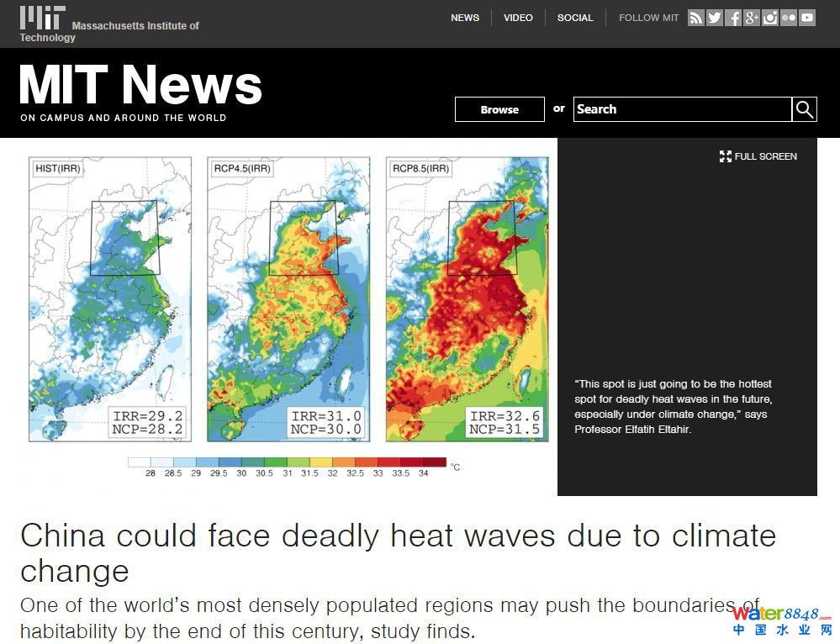Click the MIT News site title
Viewport: 840px width, 644px height.
140,86
